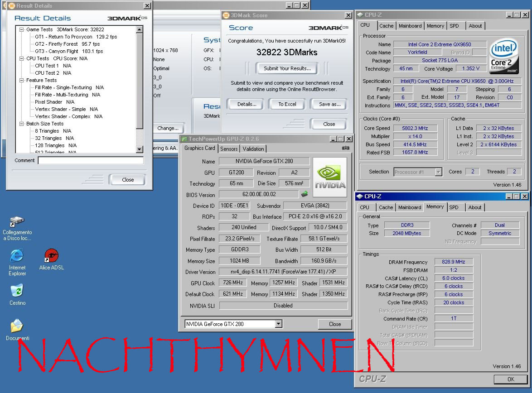Screen dimensions: 532x393
Task: Click the Details... button in Score window
Action: (x=247, y=104)
